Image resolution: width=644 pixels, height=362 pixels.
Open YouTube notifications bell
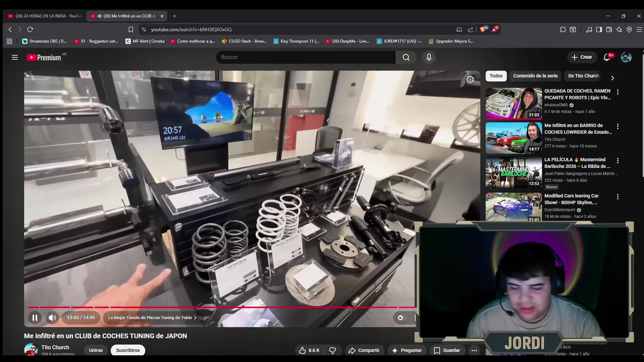pos(607,57)
